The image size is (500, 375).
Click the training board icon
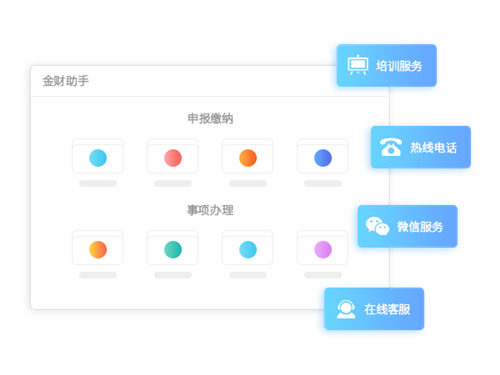(358, 65)
